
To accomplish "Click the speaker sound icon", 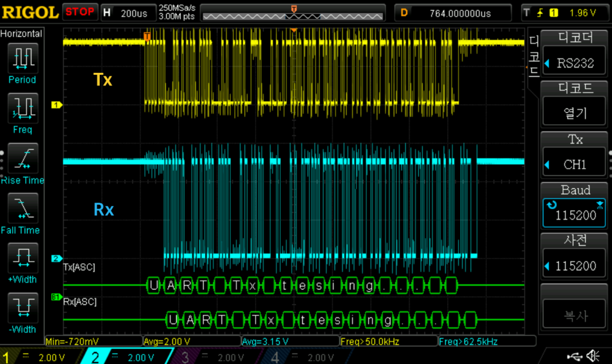I will coord(593,356).
